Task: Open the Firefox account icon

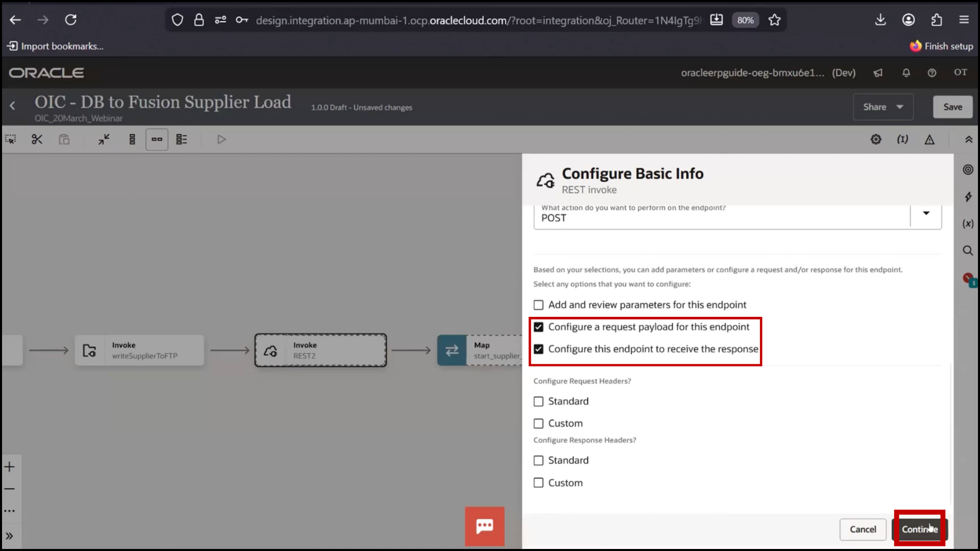Action: point(909,20)
